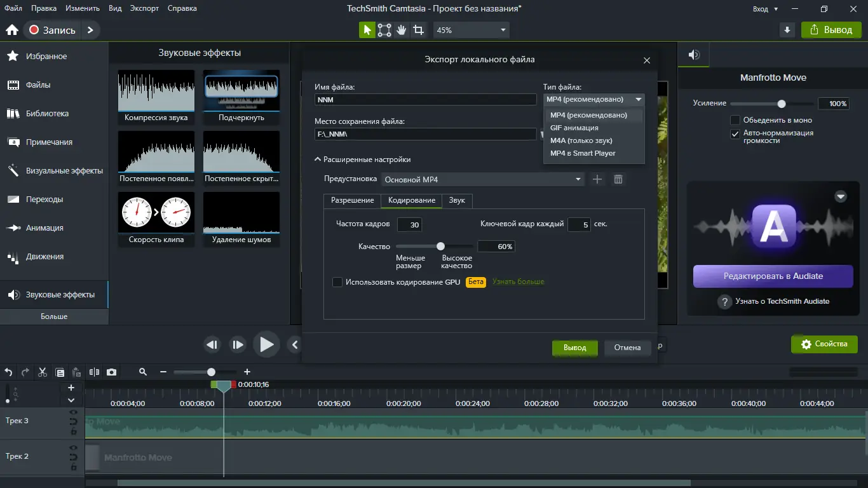Disable auto-normalization of loudness
This screenshot has height=488, width=868.
point(735,133)
